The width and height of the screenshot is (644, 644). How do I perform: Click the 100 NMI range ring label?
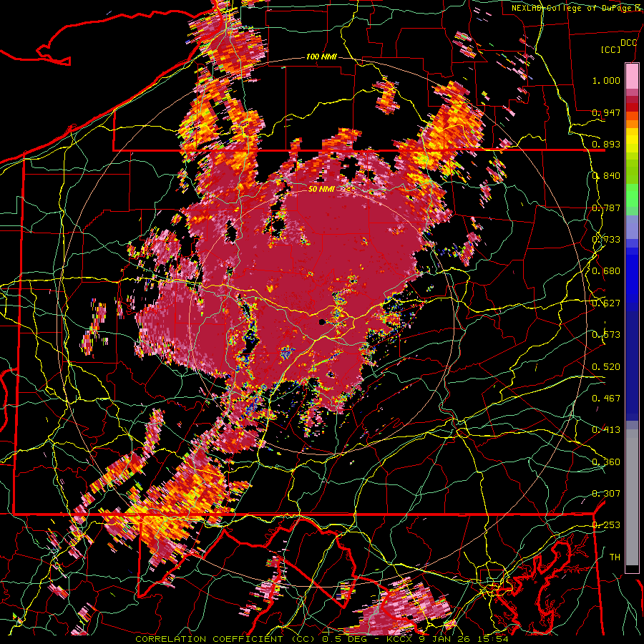pos(321,57)
